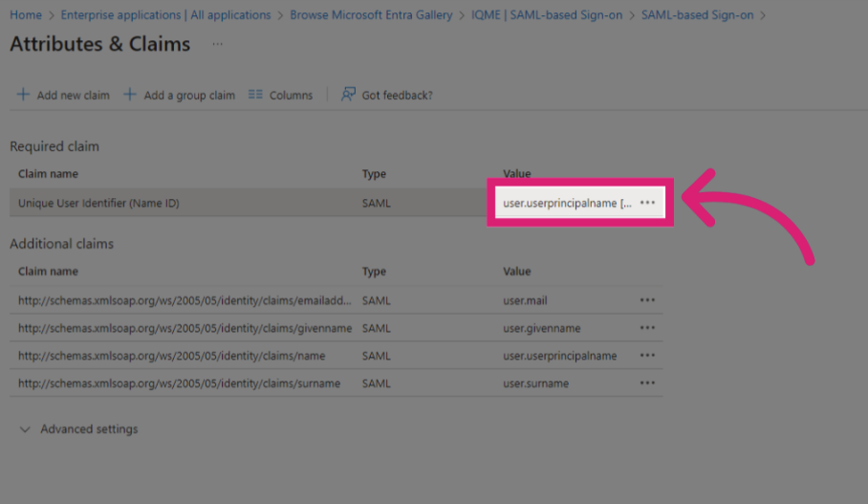Click the Add new claim label

click(x=73, y=96)
